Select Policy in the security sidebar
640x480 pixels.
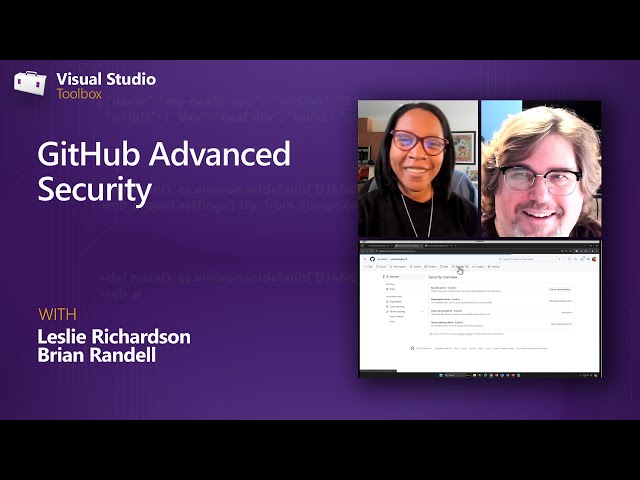click(x=391, y=289)
